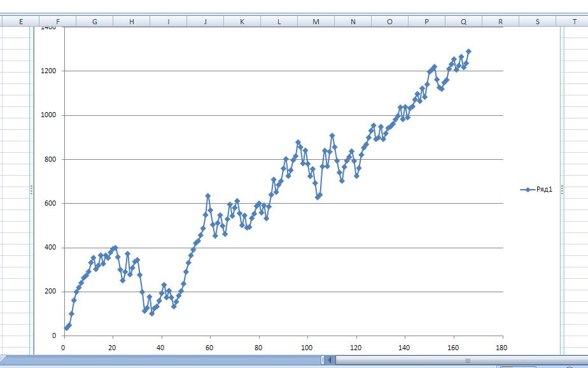Select column P header
Image resolution: width=588 pixels, height=368 pixels.
pos(427,22)
